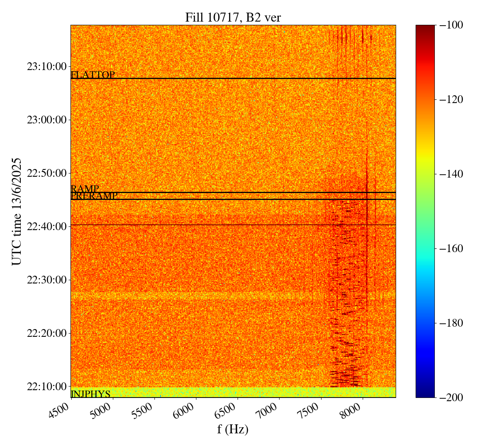The height and width of the screenshot is (448, 489).
Task: Pick the 22:40:00 time tick label
Action: pyautogui.click(x=46, y=226)
